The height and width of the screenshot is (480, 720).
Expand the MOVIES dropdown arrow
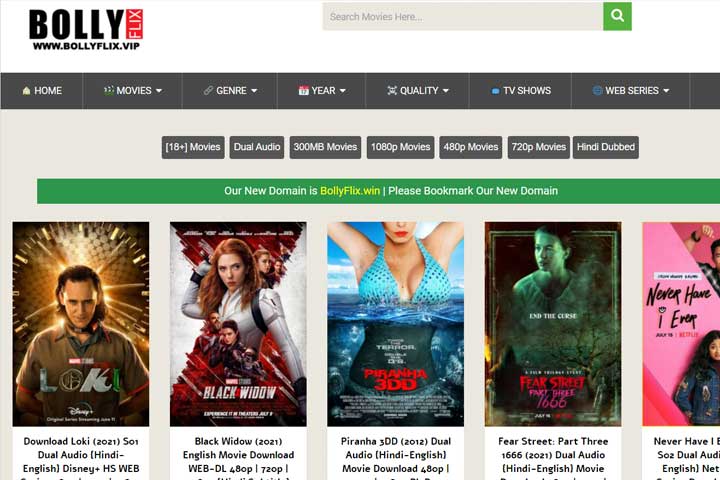click(x=159, y=91)
